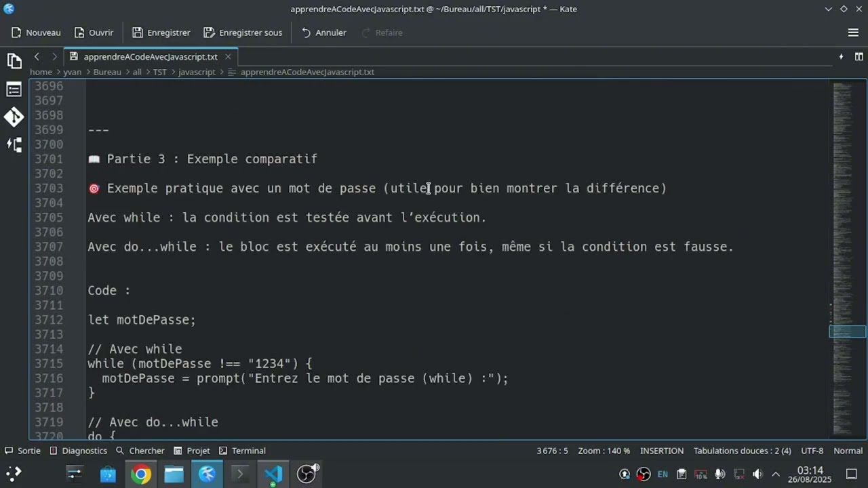Save file with Enregistrer
The width and height of the screenshot is (868, 488).
click(161, 33)
